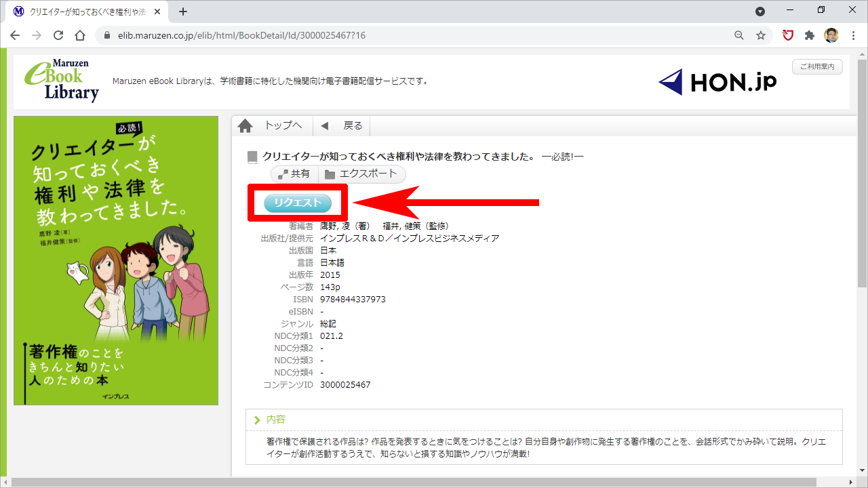868x488 pixels.
Task: Click the author text 鷹野, 凌（著）
Action: (x=345, y=226)
